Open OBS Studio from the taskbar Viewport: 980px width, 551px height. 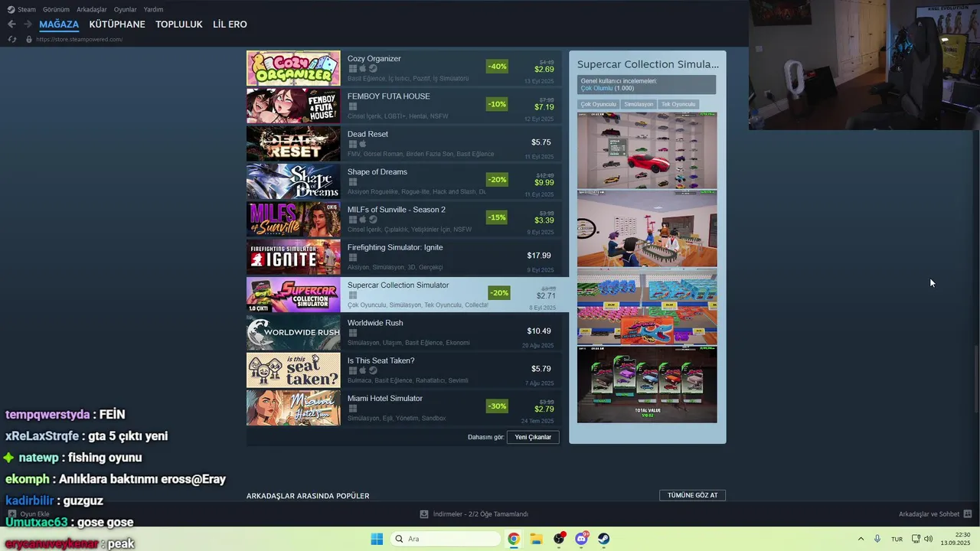(x=559, y=539)
